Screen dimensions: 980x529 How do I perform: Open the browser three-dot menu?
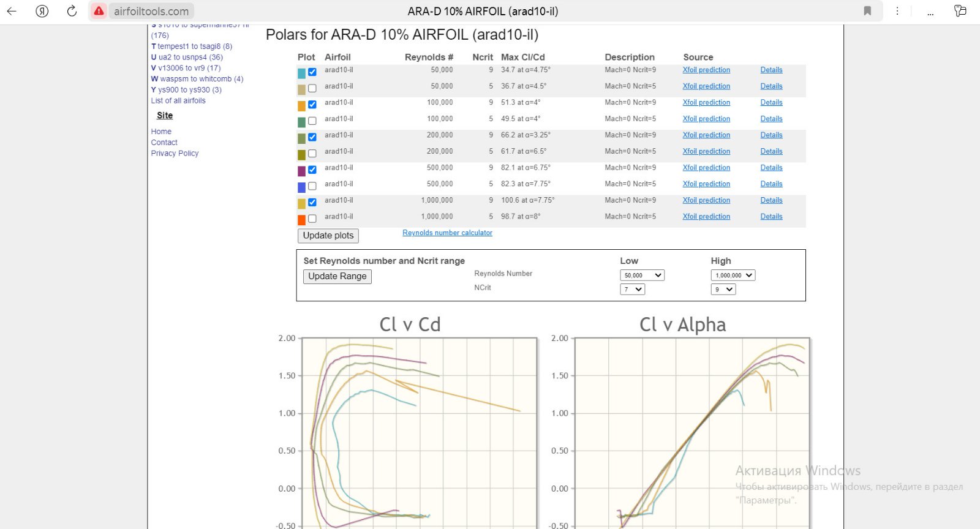tap(897, 11)
